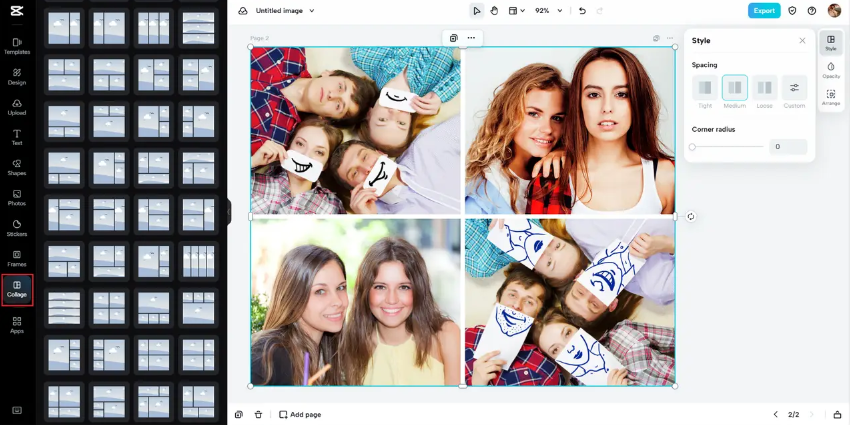The width and height of the screenshot is (850, 425).
Task: Open the Shapes panel
Action: 17,168
